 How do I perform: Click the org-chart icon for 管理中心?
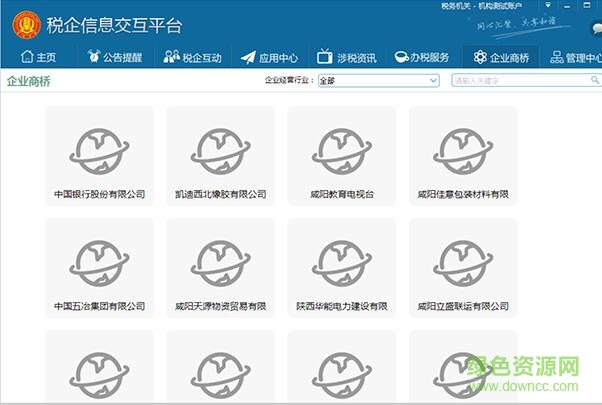point(556,57)
